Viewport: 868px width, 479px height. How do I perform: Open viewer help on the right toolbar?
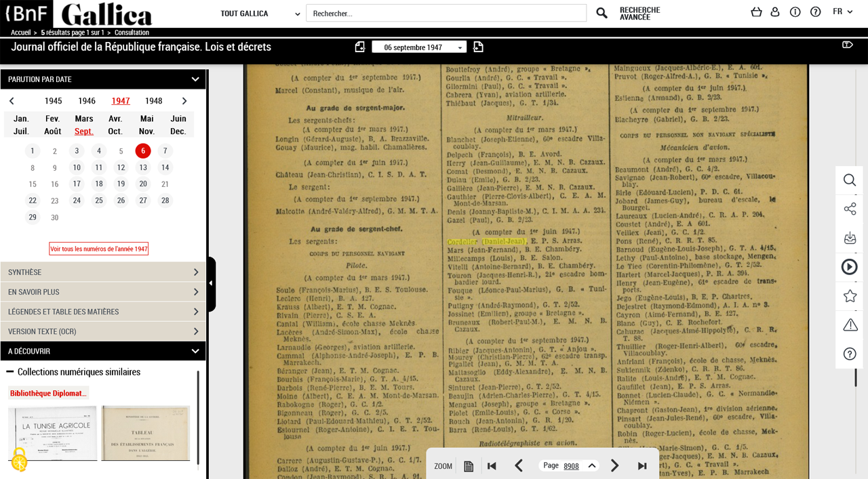[850, 354]
